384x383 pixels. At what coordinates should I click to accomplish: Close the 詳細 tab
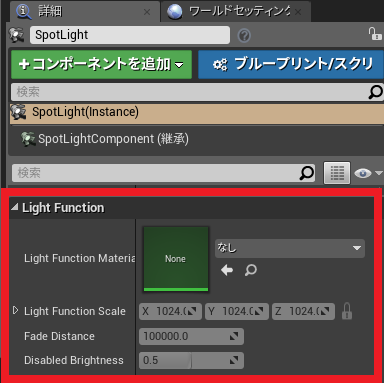tap(147, 12)
